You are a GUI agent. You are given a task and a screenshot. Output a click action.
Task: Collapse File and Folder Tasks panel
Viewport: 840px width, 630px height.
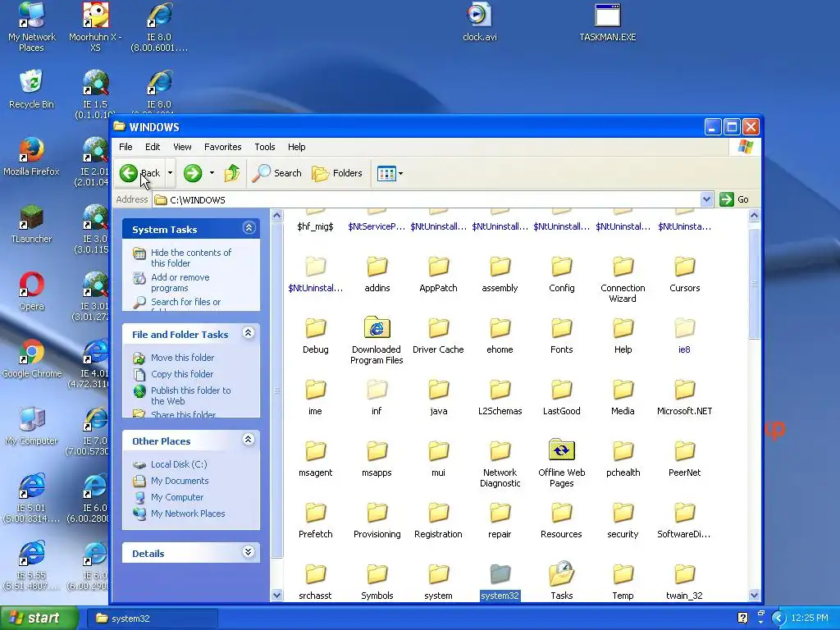pyautogui.click(x=249, y=333)
